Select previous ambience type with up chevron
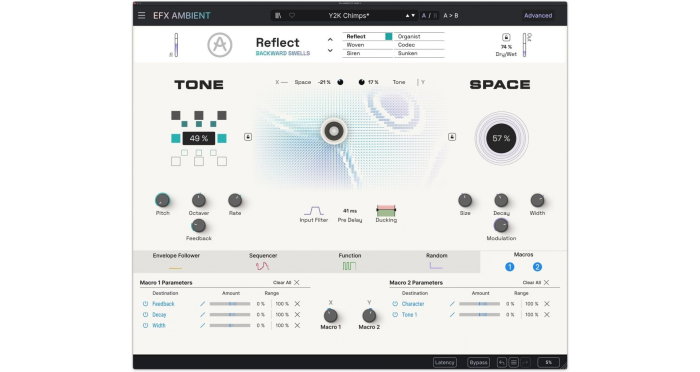Viewport: 700px width, 372px height. [x=330, y=40]
